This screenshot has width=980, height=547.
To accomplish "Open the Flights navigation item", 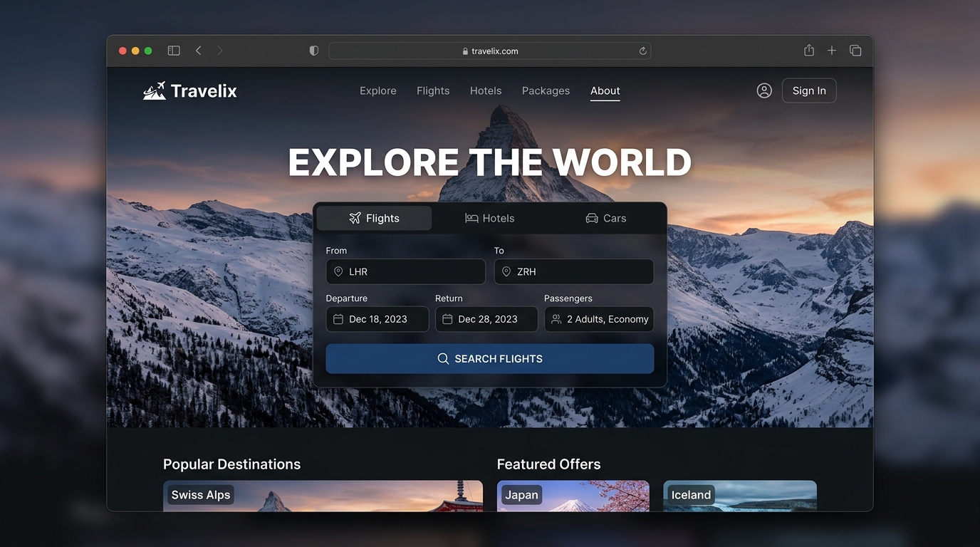I will click(433, 90).
